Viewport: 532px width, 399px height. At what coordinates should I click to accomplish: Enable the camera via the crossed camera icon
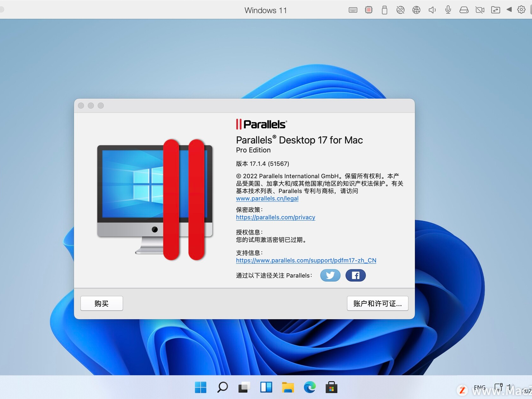(x=479, y=10)
